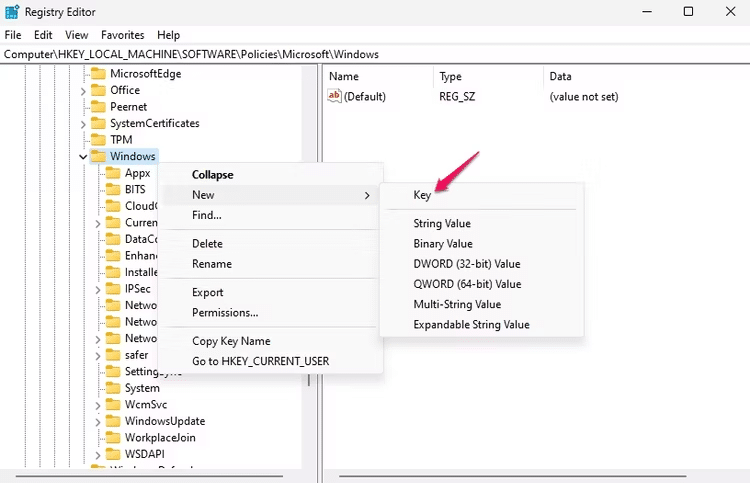Open the Favorites menu in menu bar
Screen dimensions: 750x483
(122, 35)
